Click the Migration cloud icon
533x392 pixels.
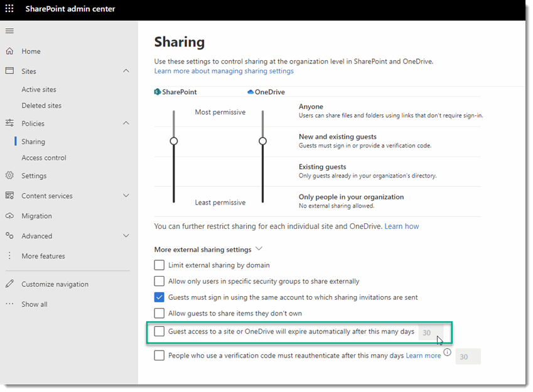click(9, 216)
